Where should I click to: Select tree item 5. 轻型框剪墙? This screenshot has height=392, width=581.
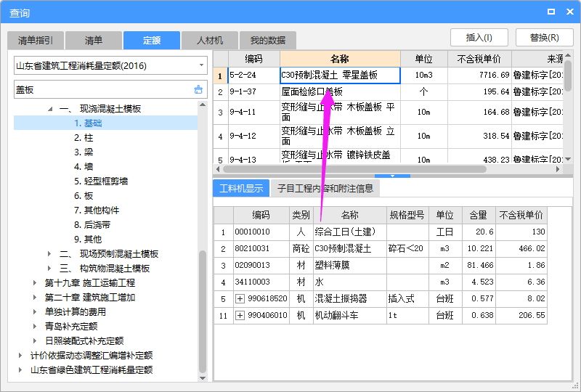tap(101, 181)
